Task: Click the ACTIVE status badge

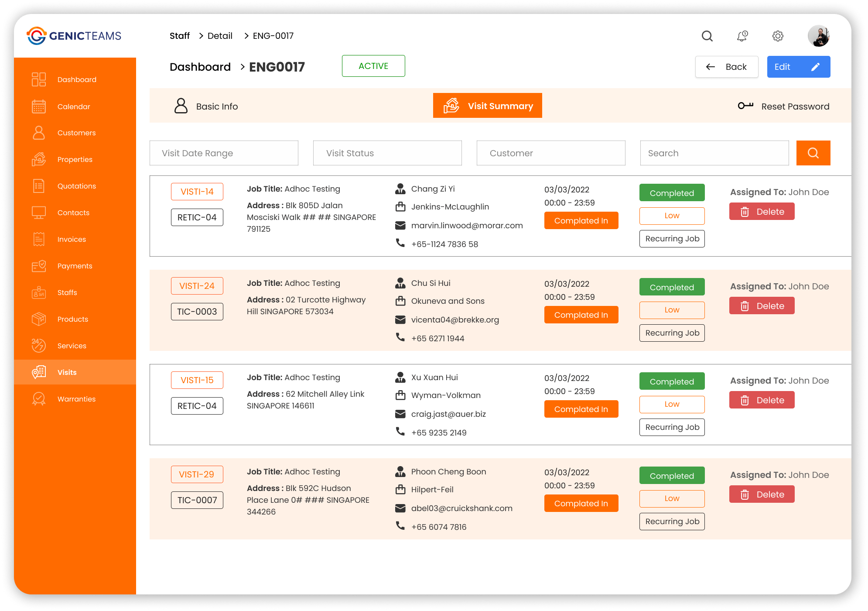Action: pyautogui.click(x=373, y=66)
